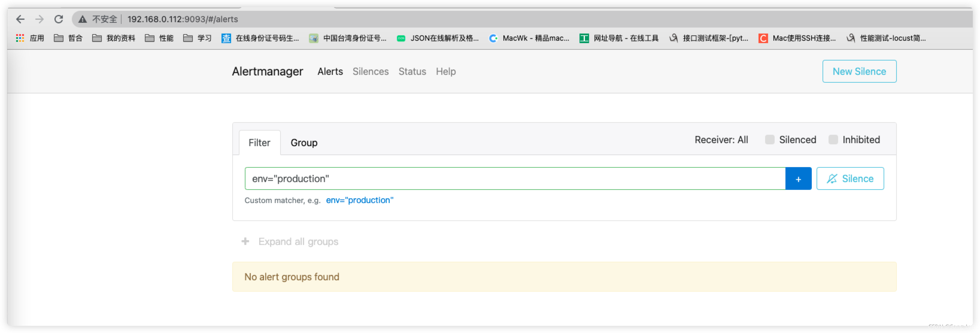Select the Status menu item
Viewport: 980px width, 333px height.
pyautogui.click(x=412, y=71)
